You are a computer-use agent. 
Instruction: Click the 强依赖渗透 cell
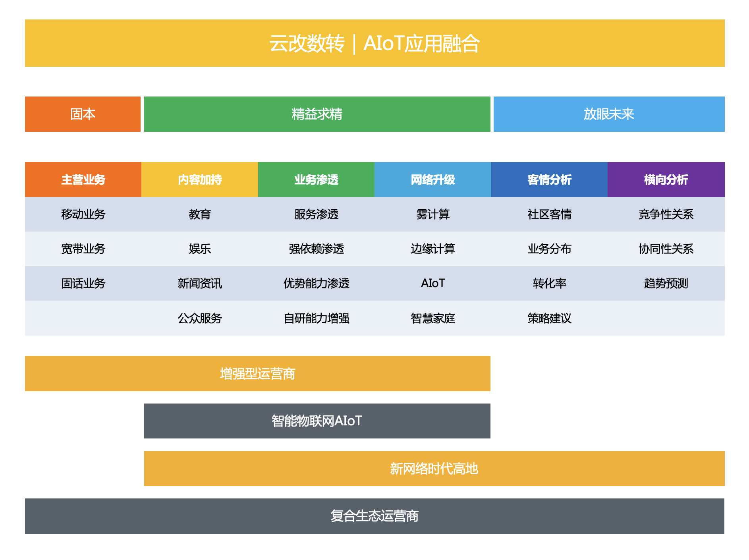(316, 249)
